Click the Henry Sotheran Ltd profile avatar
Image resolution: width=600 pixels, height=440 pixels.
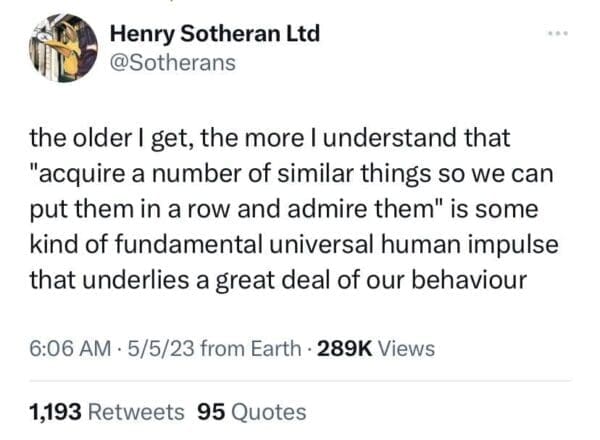pos(64,50)
